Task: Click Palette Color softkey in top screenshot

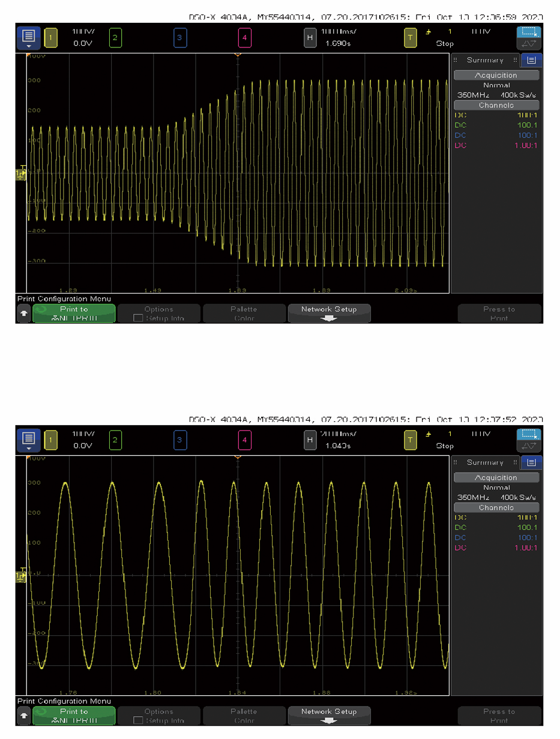Action: click(x=244, y=313)
